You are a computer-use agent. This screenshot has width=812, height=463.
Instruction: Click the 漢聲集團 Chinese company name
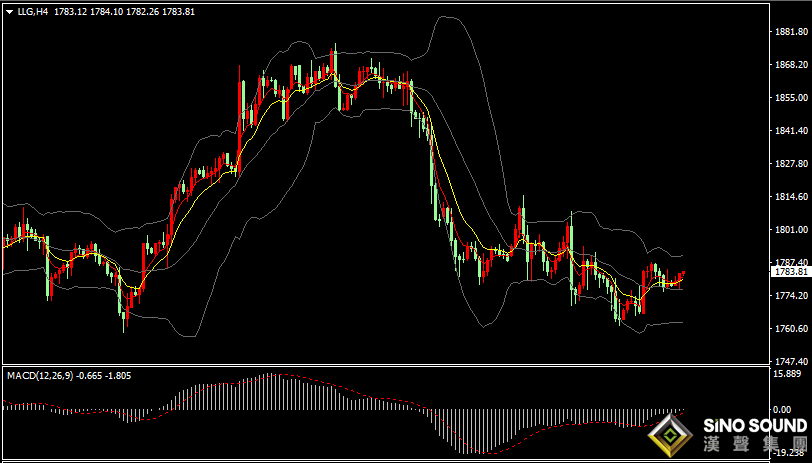pos(753,445)
